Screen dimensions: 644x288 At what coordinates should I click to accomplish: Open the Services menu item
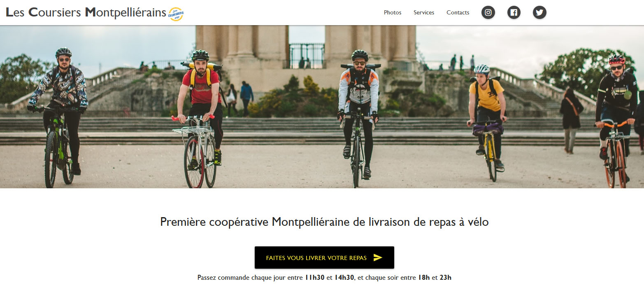(x=424, y=12)
